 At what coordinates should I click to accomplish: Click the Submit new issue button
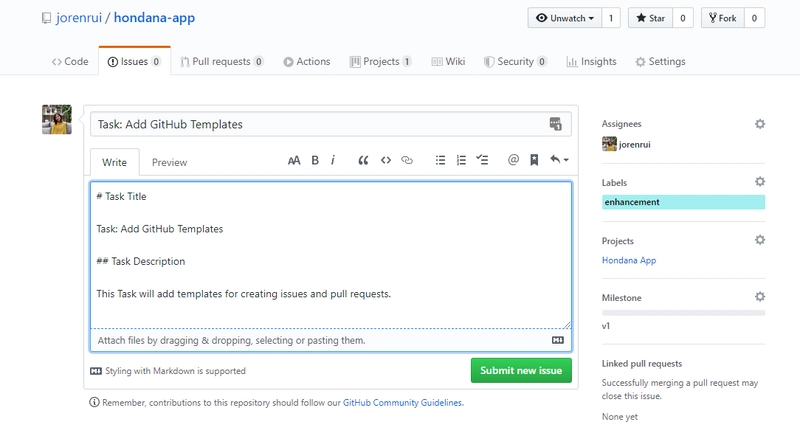click(x=521, y=370)
